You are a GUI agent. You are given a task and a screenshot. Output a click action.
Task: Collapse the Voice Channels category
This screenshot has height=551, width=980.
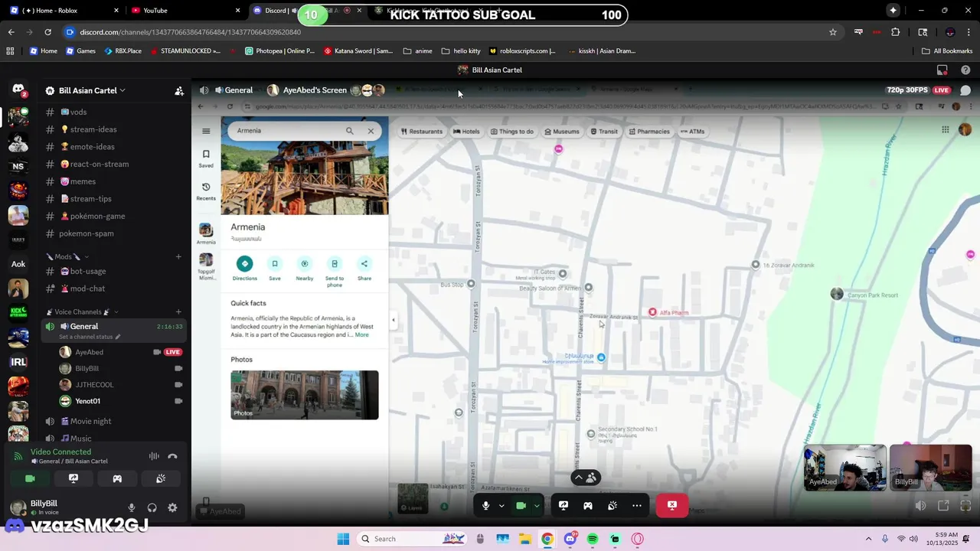(78, 311)
